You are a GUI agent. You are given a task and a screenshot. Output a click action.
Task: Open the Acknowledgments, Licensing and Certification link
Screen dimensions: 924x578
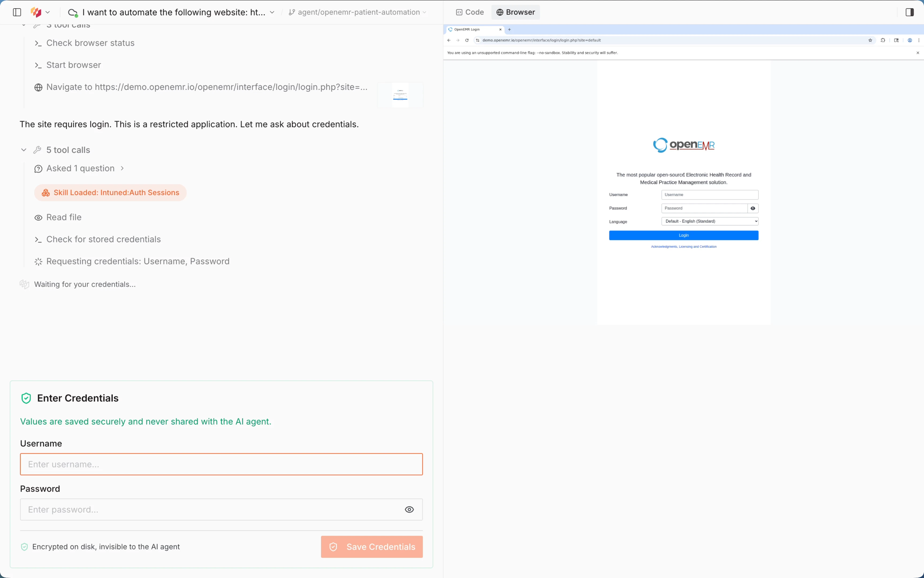(x=683, y=246)
